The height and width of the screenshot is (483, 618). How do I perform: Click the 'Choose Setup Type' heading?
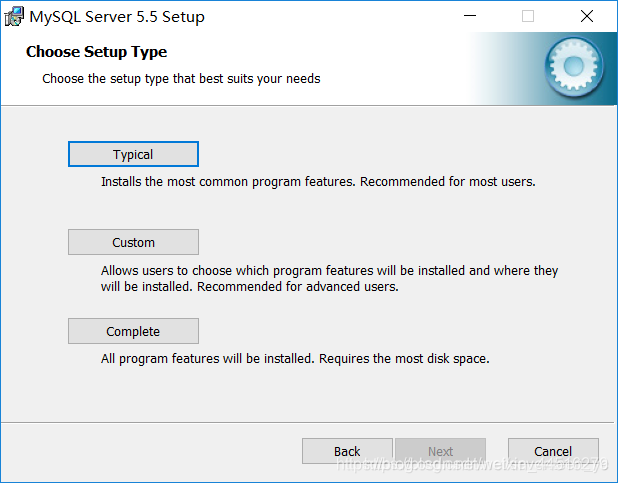click(97, 52)
